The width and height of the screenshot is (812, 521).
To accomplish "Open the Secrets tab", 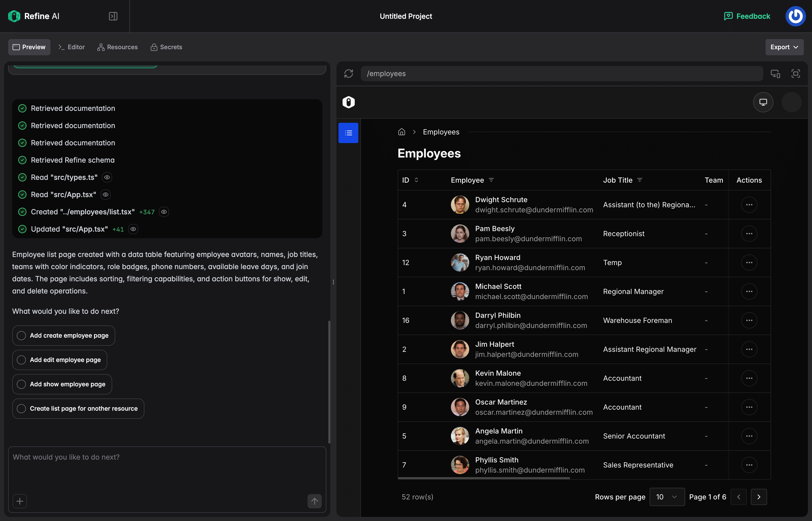I will click(166, 47).
